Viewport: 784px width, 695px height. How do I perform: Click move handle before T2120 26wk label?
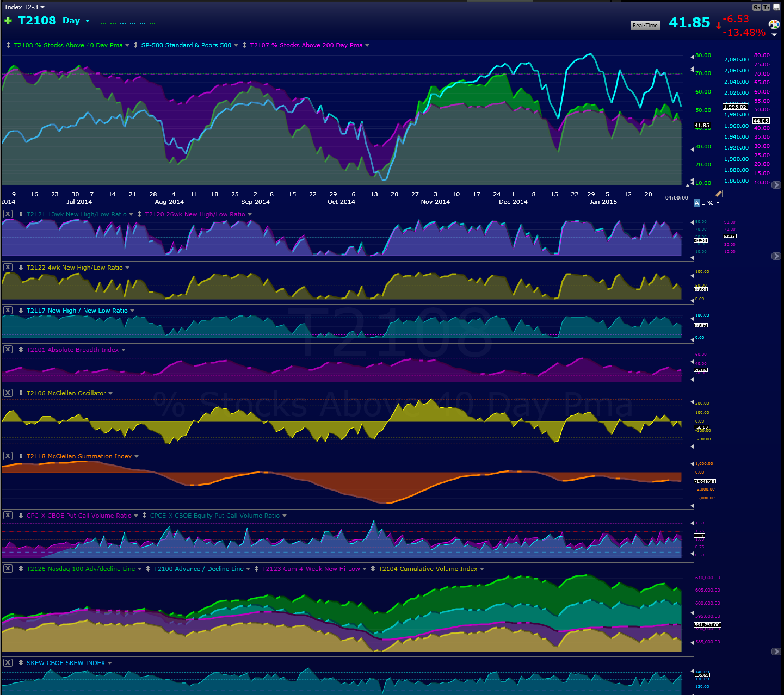[139, 214]
